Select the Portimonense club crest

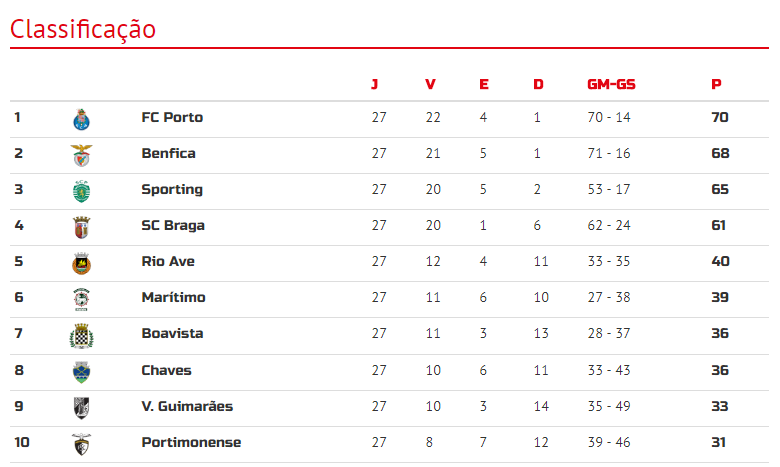[x=81, y=444]
